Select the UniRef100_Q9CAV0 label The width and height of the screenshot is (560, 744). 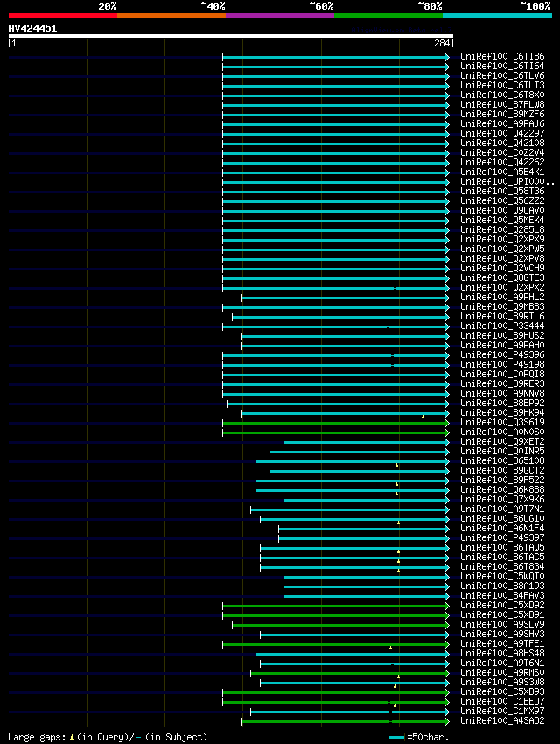click(x=502, y=210)
